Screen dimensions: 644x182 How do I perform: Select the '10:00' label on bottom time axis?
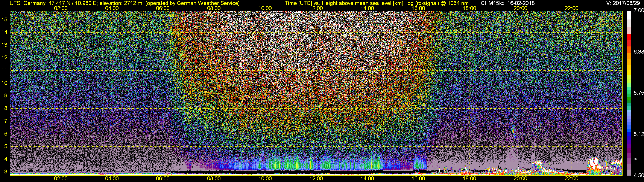pos(265,179)
